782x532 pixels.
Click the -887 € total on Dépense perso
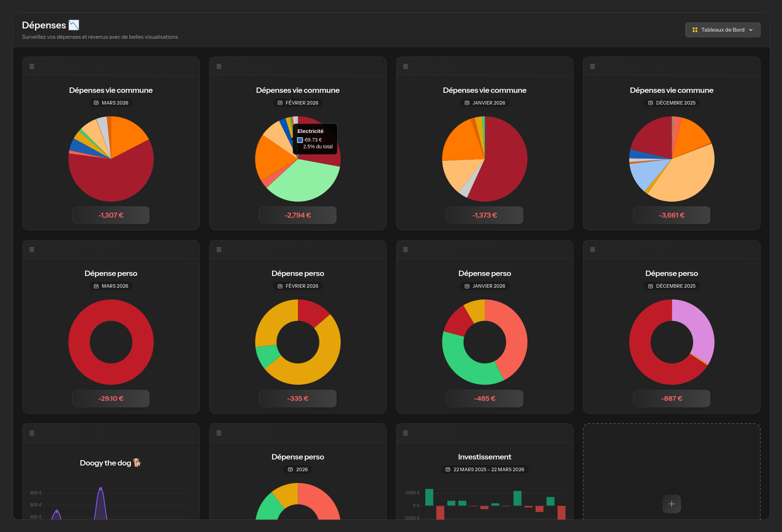point(671,398)
